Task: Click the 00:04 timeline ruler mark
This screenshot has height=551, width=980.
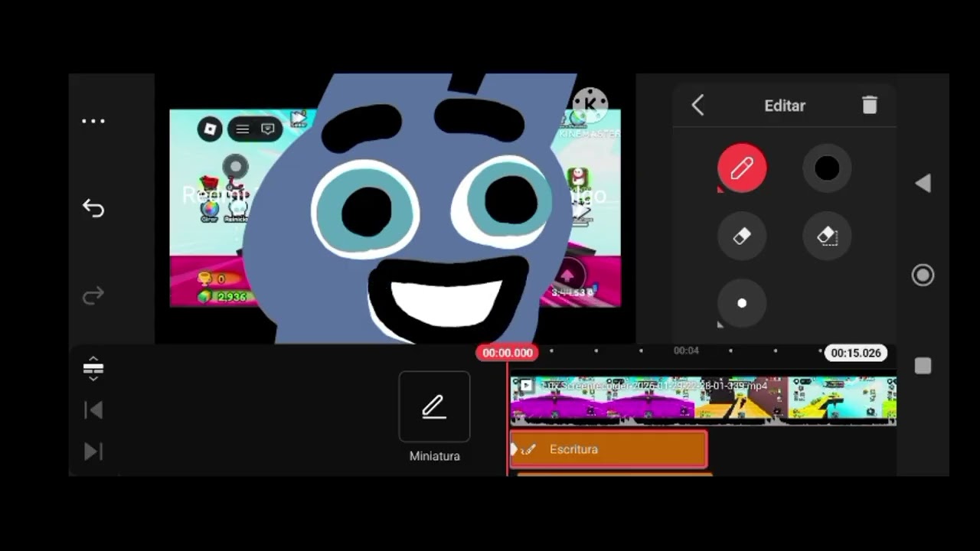Action: 686,350
